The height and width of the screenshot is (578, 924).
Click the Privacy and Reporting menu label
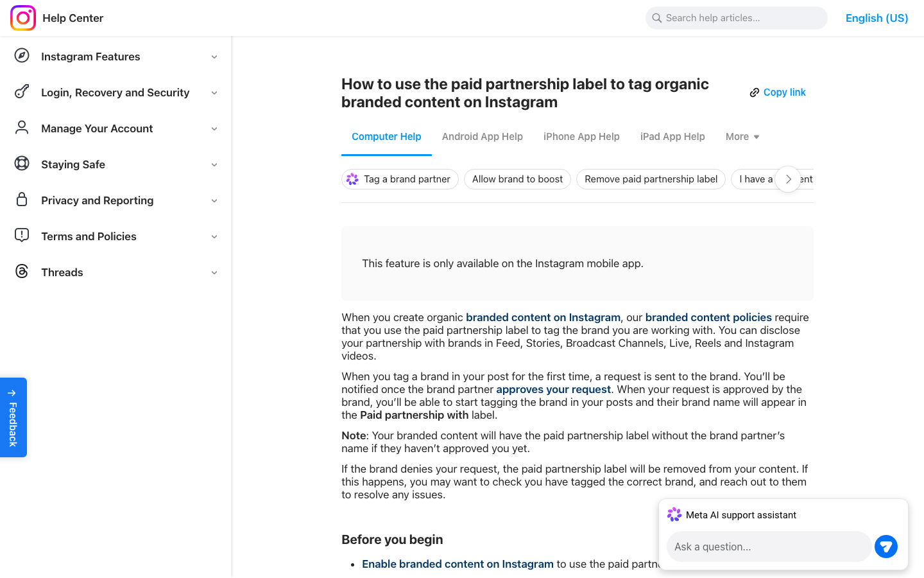(98, 200)
